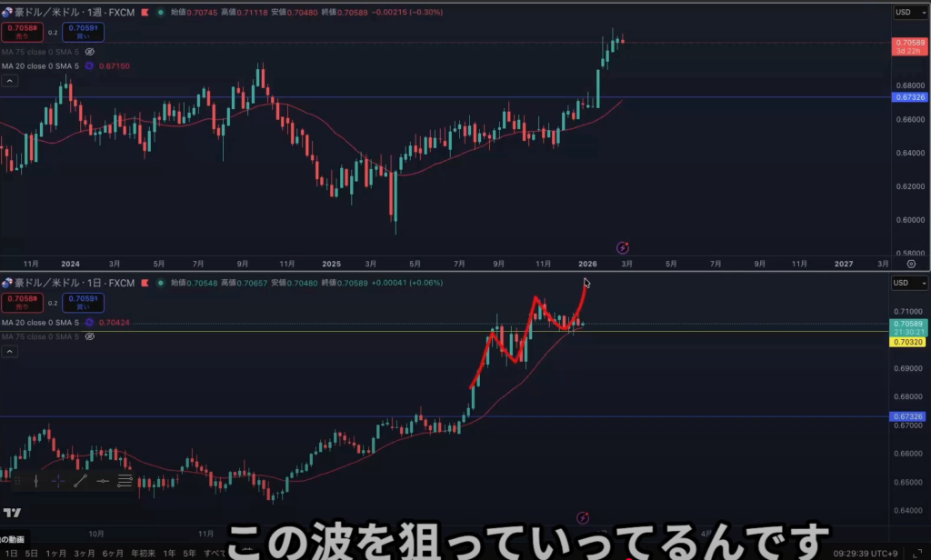Viewport: 931px width, 560px height.
Task: Click the MA value 0.67150 on weekly chart
Action: click(114, 66)
